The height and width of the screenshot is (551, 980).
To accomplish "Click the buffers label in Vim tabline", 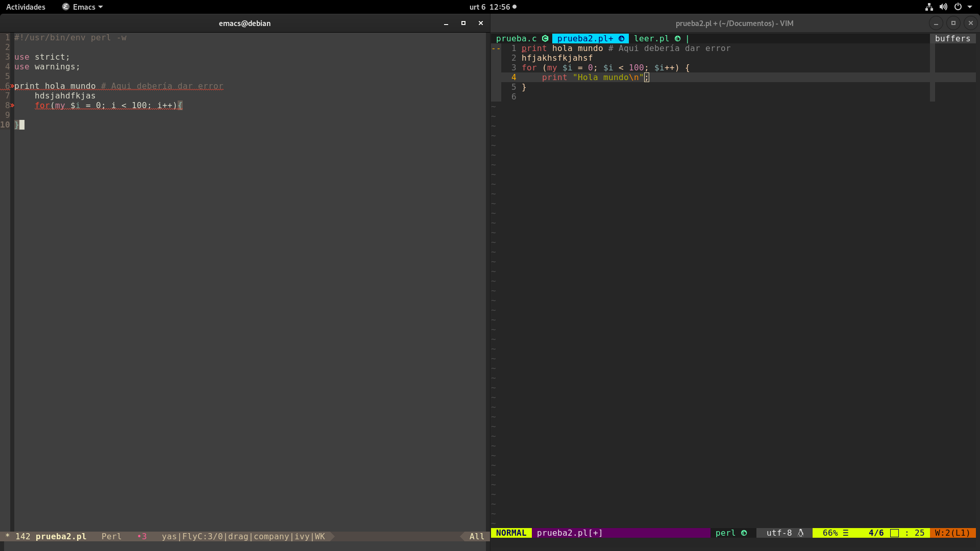I will [x=952, y=38].
